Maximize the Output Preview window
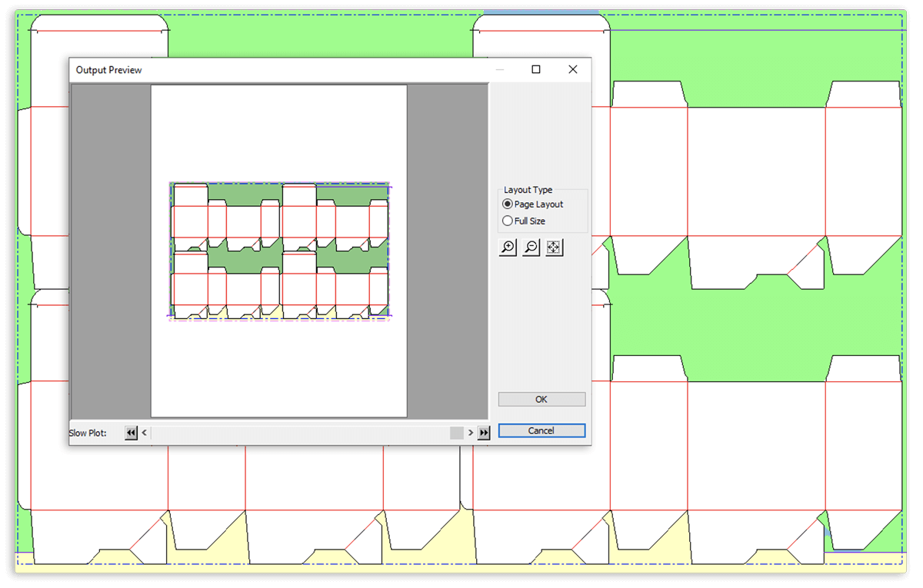Viewport: 923px width, 588px height. [536, 70]
